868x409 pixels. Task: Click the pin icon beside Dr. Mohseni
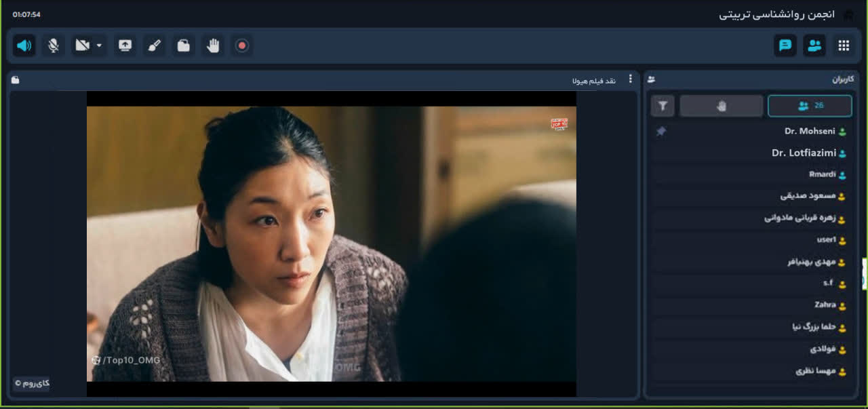tap(661, 132)
